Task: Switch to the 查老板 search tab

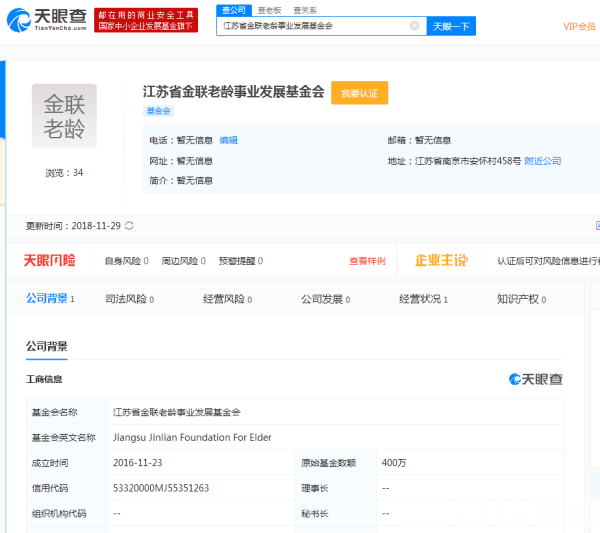Action: pyautogui.click(x=268, y=9)
